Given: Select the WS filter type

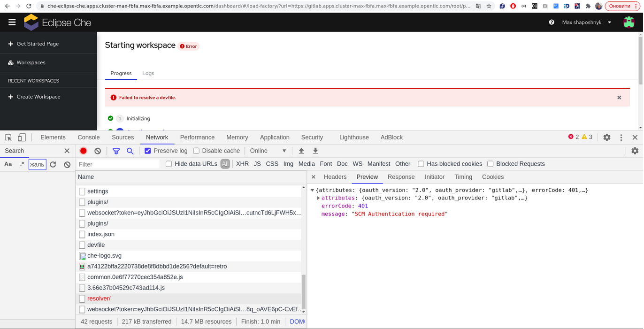Looking at the screenshot, I should 358,164.
